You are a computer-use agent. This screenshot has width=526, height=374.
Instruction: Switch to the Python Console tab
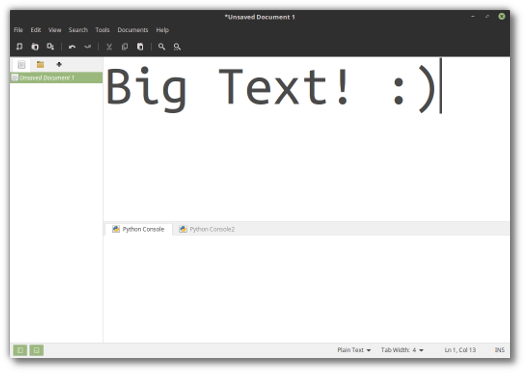(139, 229)
